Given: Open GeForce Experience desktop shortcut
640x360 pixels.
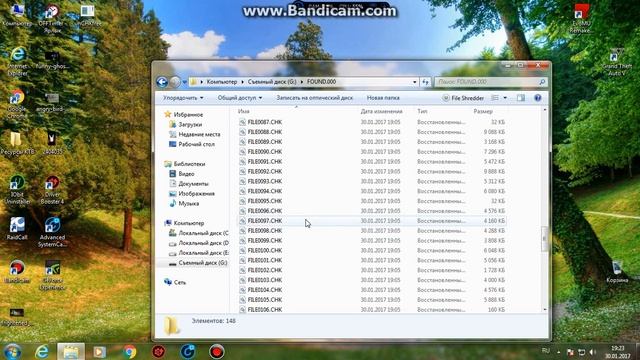Looking at the screenshot, I should 52,275.
